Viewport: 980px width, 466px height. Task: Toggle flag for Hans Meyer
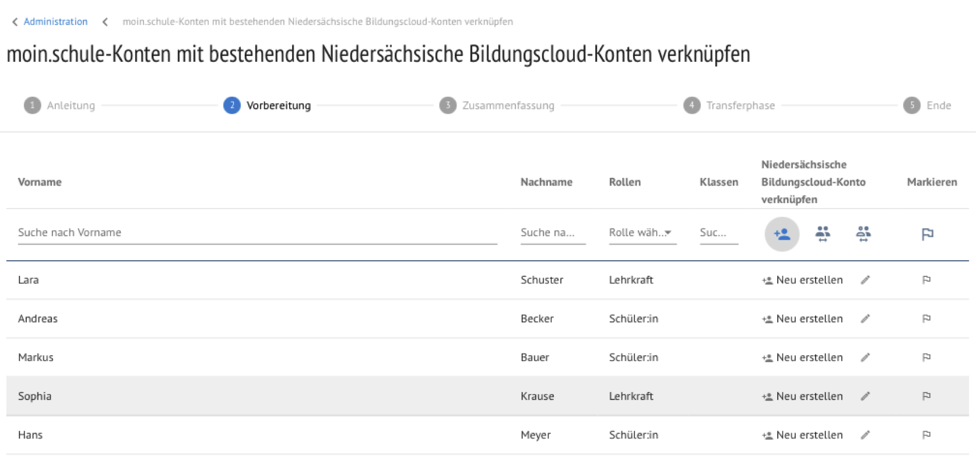(x=926, y=435)
